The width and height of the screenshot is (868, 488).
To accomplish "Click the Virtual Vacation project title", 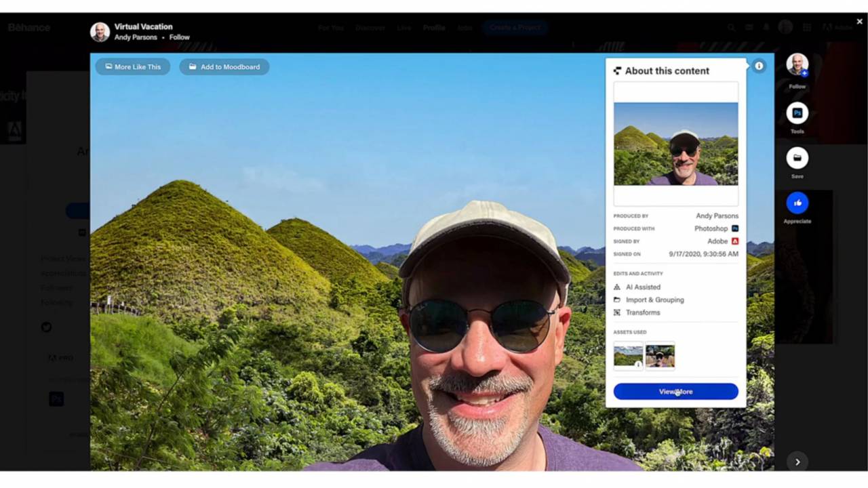I will pyautogui.click(x=144, y=26).
